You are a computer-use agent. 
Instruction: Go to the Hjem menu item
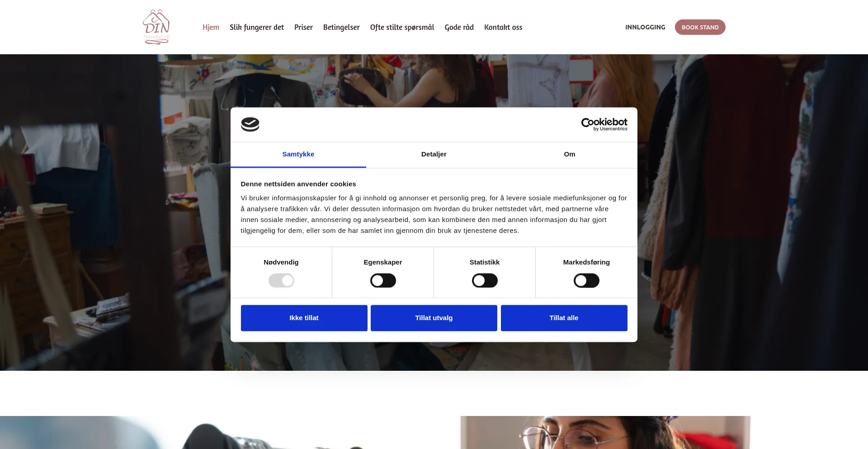point(211,27)
